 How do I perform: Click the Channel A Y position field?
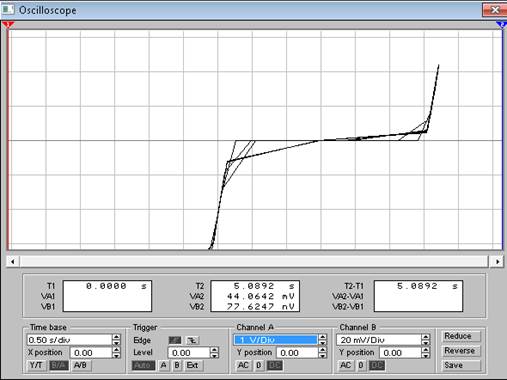click(x=297, y=353)
